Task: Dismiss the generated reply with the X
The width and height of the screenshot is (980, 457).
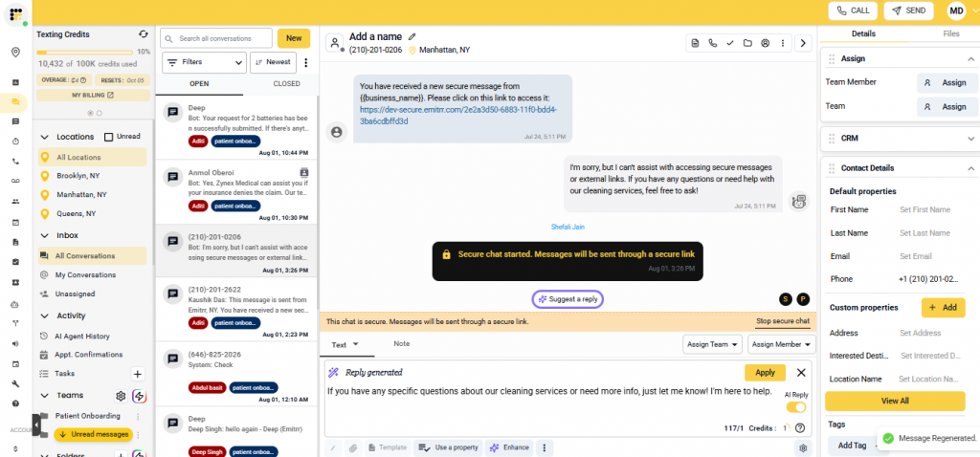Action: tap(801, 373)
